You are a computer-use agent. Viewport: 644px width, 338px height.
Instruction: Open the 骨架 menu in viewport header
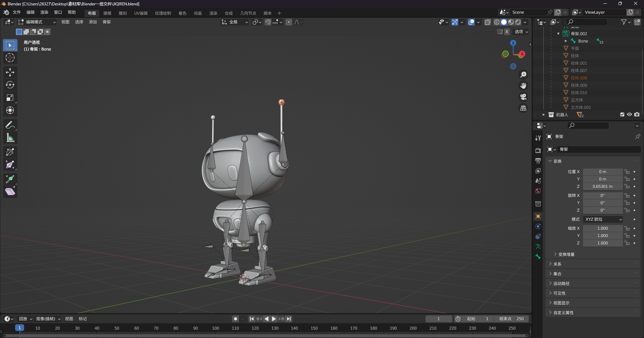107,22
